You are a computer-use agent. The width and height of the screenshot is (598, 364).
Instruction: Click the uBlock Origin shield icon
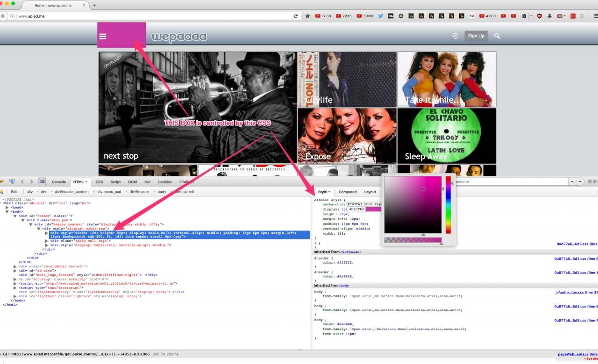tap(539, 16)
